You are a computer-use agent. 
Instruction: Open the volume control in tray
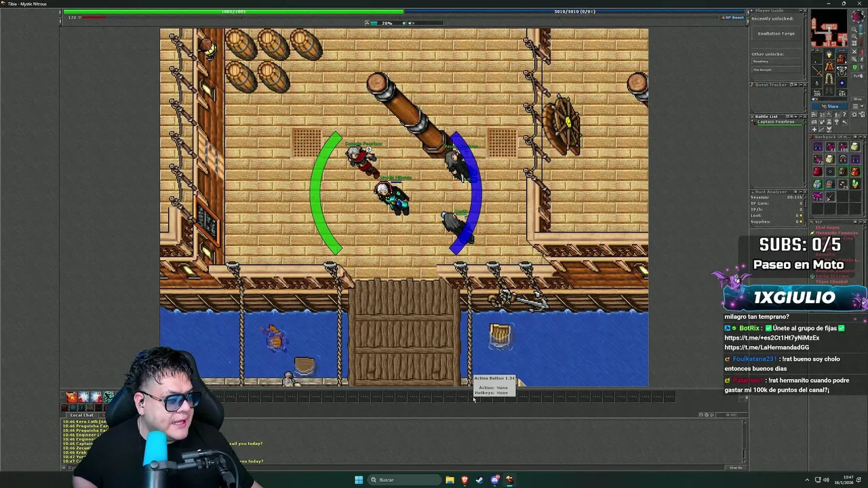pos(827,480)
